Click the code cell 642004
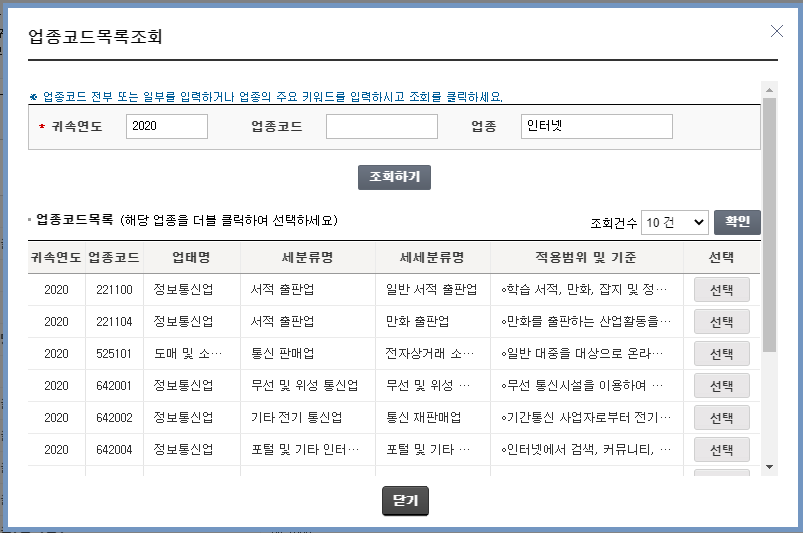The width and height of the screenshot is (803, 533). pyautogui.click(x=114, y=449)
